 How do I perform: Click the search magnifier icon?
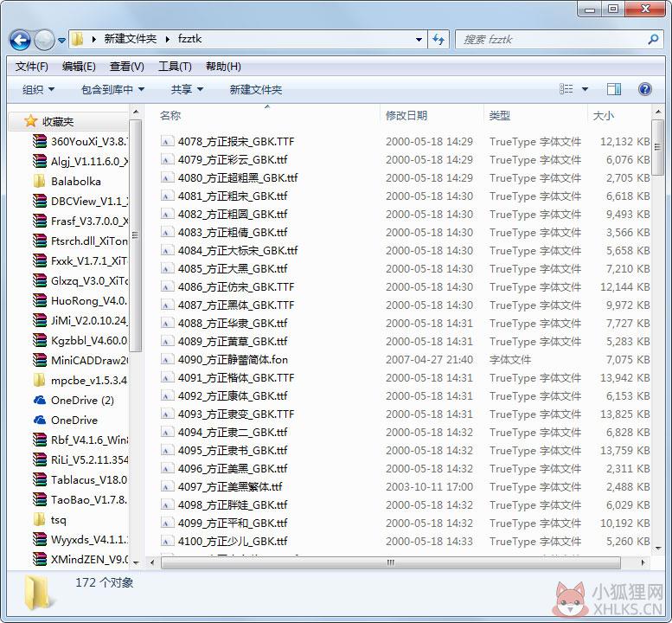click(653, 40)
